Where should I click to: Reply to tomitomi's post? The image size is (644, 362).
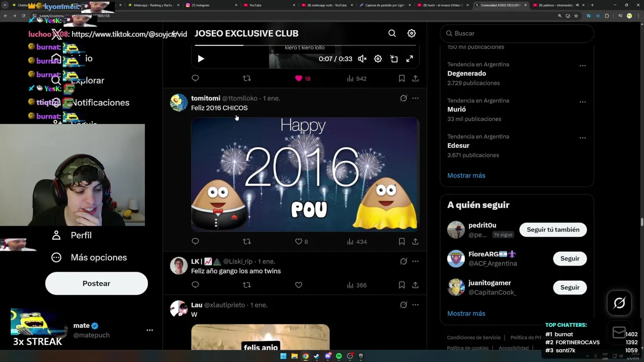195,241
